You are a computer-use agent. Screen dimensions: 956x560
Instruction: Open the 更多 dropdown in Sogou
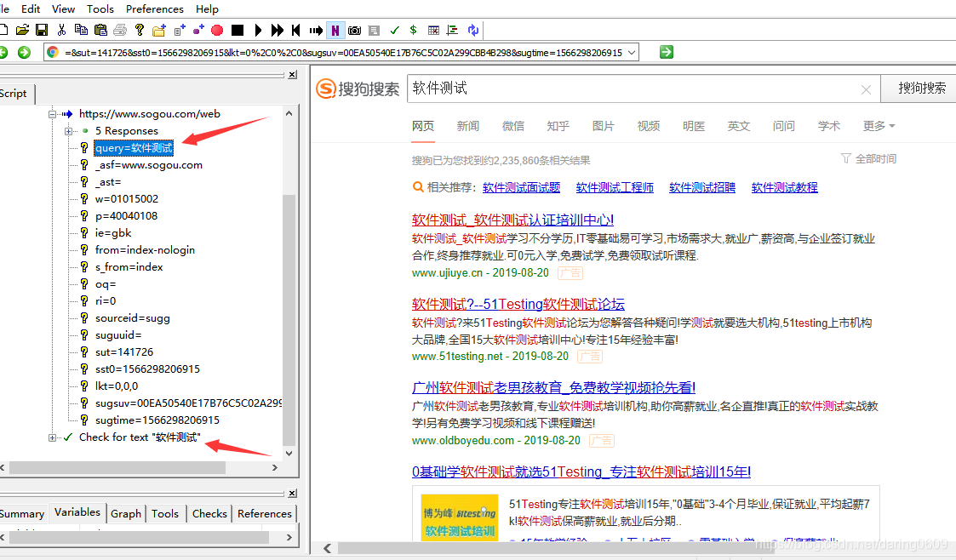point(879,126)
